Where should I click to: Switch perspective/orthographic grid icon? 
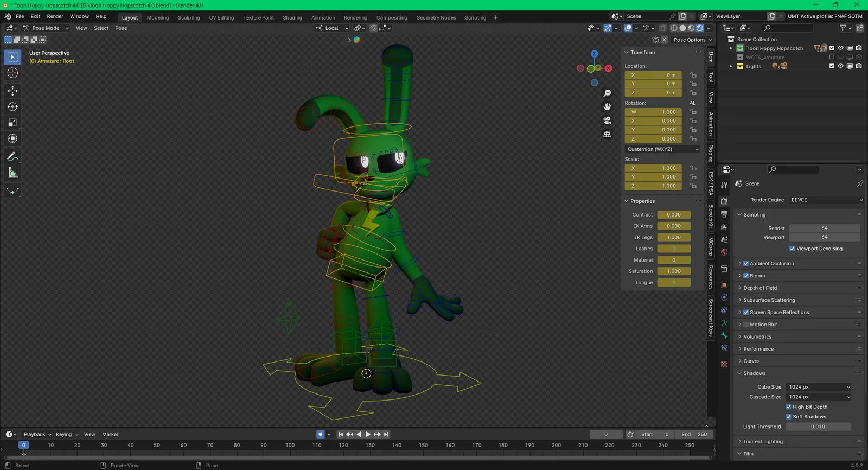607,134
